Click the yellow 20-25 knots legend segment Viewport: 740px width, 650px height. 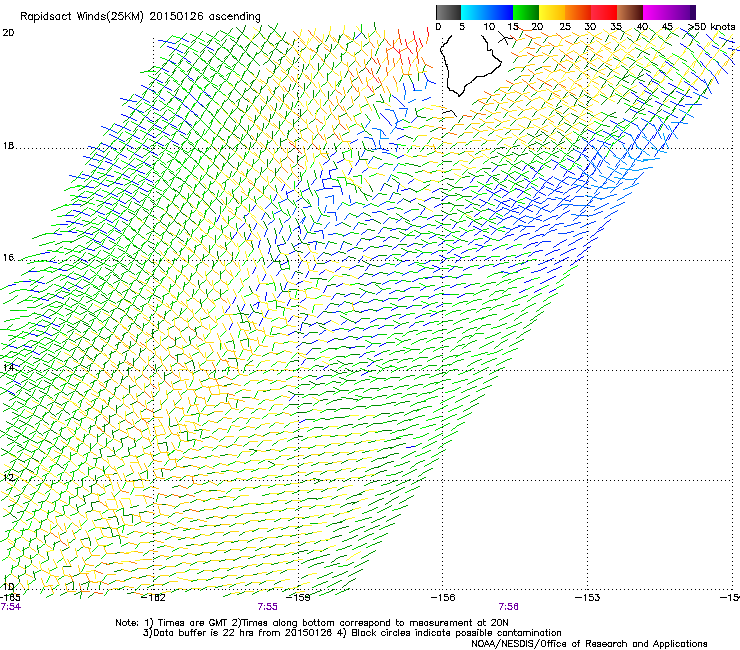[x=552, y=12]
